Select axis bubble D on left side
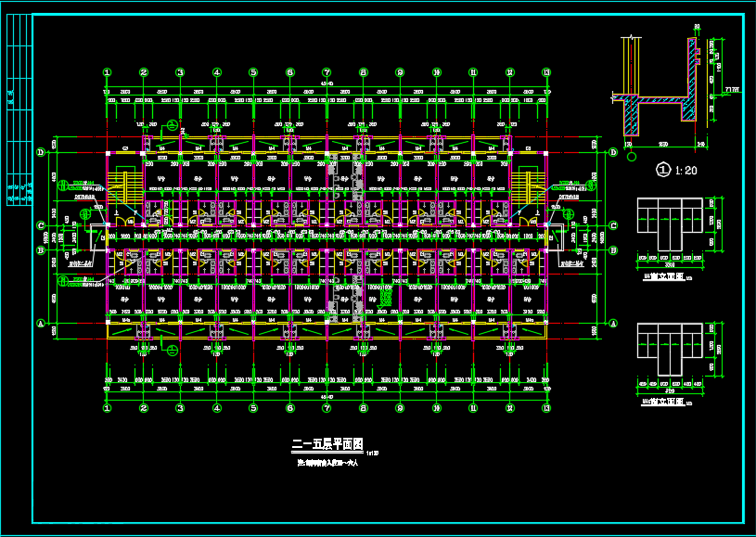 [x=41, y=152]
